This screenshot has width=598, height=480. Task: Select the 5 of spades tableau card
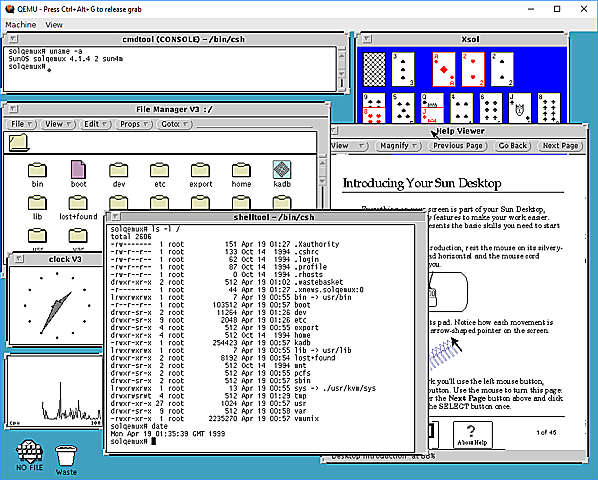403,108
